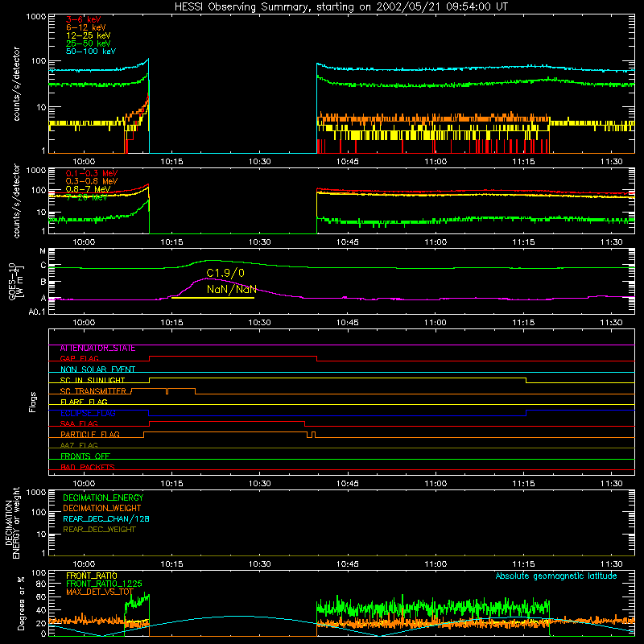644x644 pixels.
Task: Select the REAR_DEC_CHAN/128 legend label
Action: 106,519
